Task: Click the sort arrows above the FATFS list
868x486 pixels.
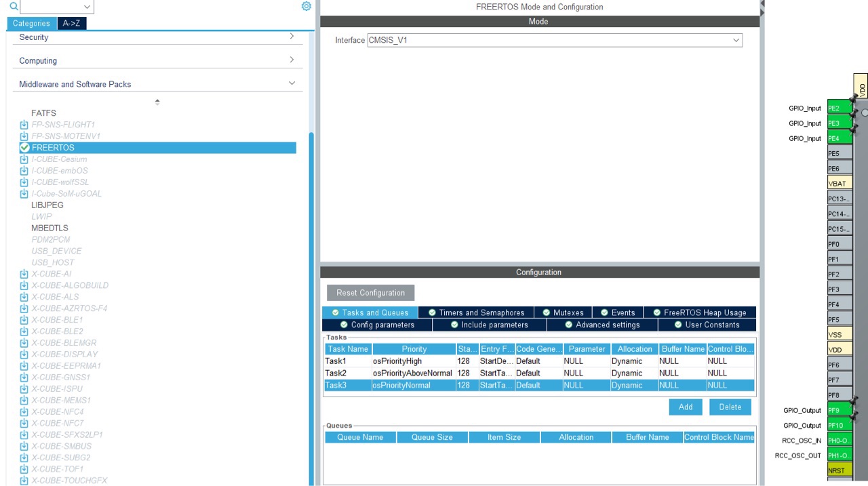Action: (157, 102)
